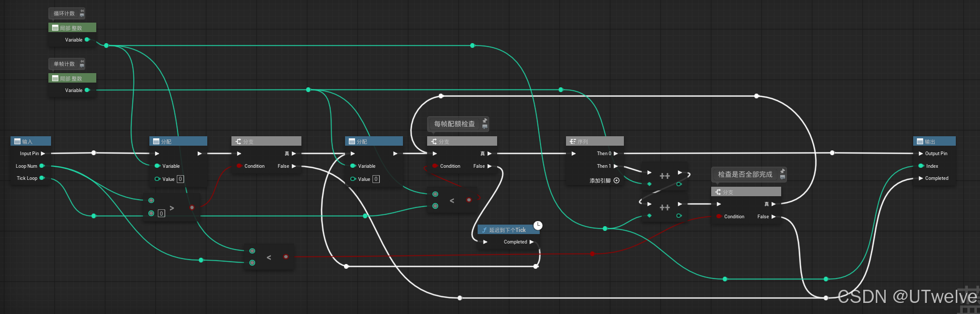Click the 输出 node header icon

coord(920,141)
